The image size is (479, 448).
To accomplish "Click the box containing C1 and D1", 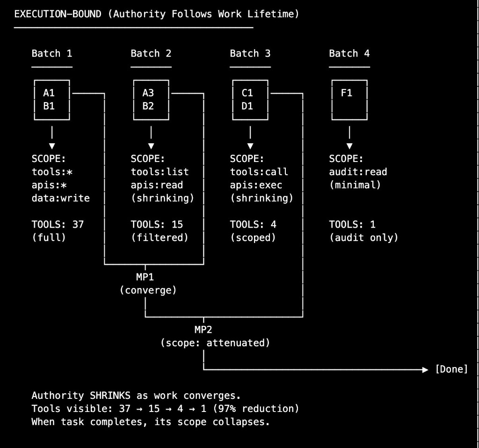I will [250, 100].
